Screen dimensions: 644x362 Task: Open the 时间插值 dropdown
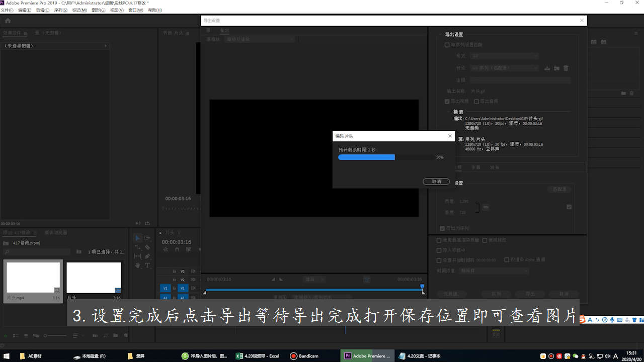(494, 270)
